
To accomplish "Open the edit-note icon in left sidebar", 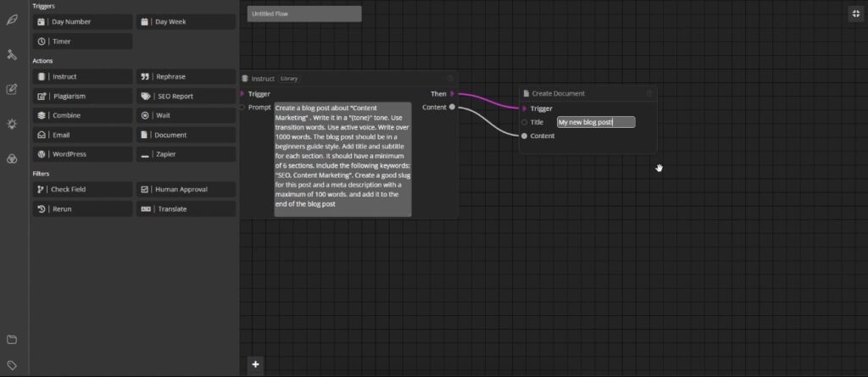I will (x=12, y=89).
